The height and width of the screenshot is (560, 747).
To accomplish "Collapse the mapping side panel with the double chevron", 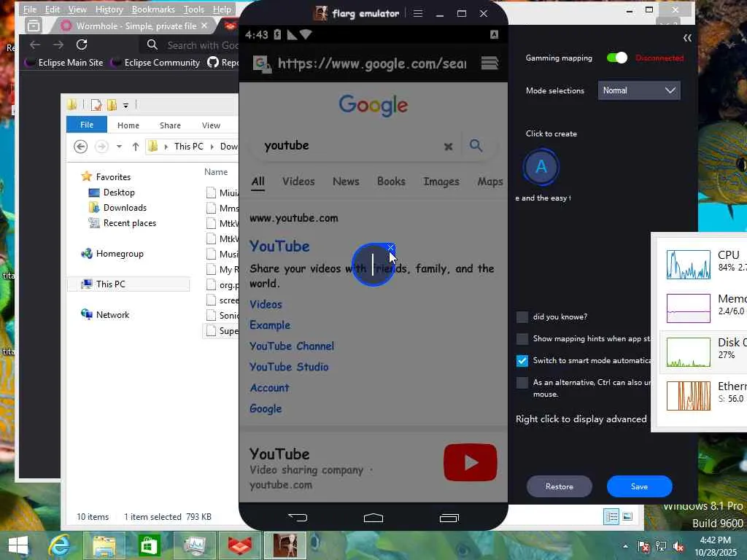I will click(687, 38).
